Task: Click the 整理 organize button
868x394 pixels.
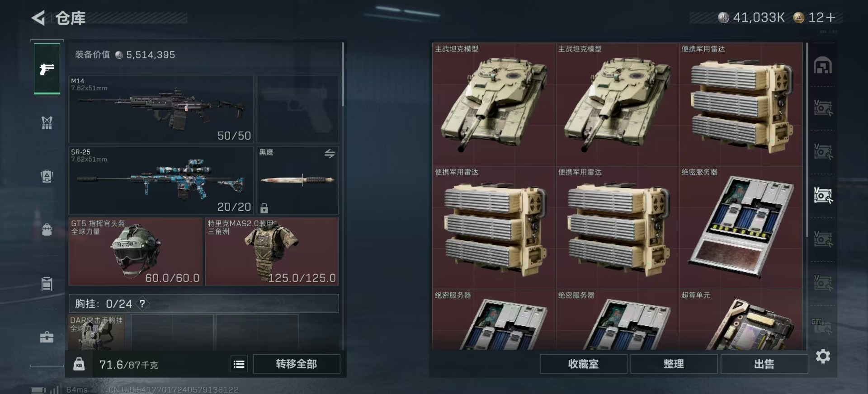Action: click(x=674, y=364)
